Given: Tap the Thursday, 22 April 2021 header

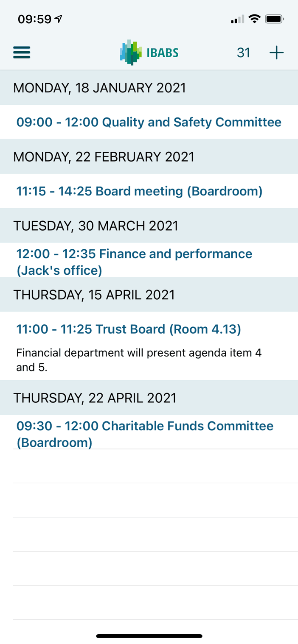Looking at the screenshot, I should pos(95,398).
